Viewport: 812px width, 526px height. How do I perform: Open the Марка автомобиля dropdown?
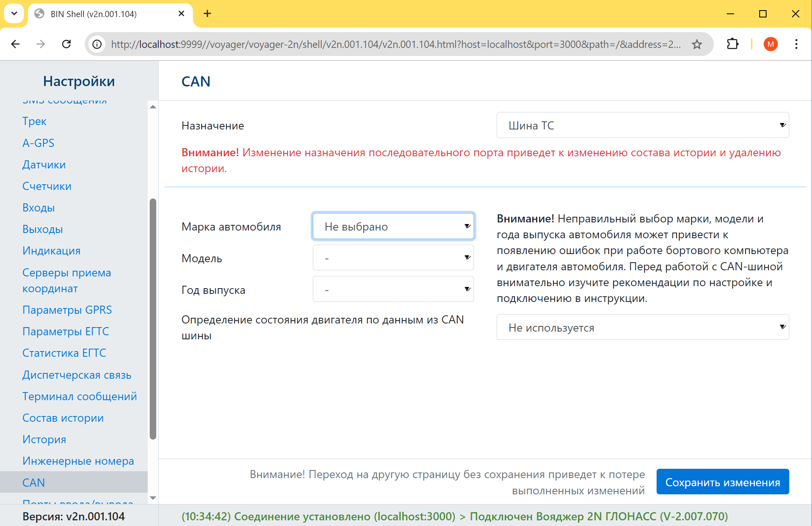(x=393, y=226)
